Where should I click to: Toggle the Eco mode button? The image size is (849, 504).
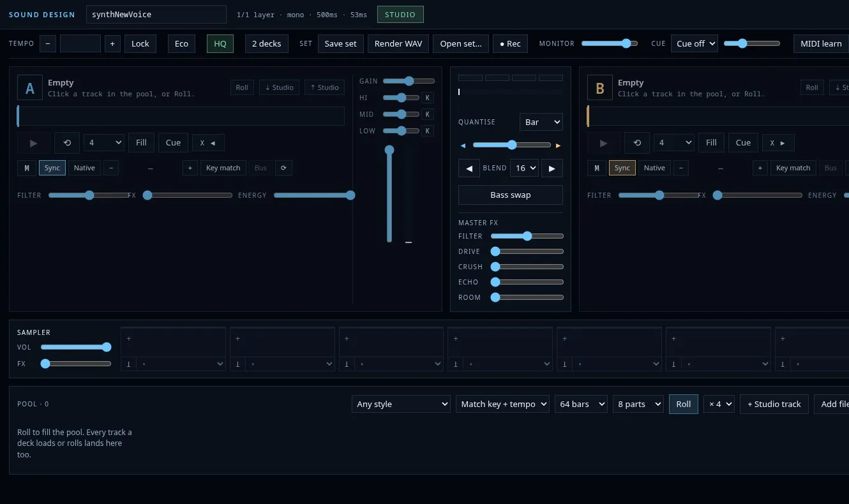[x=181, y=43]
